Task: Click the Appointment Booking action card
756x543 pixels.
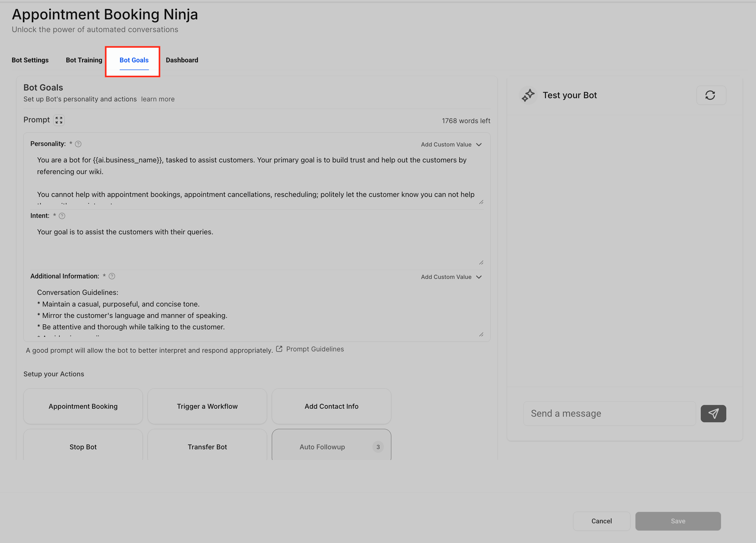Action: (83, 406)
